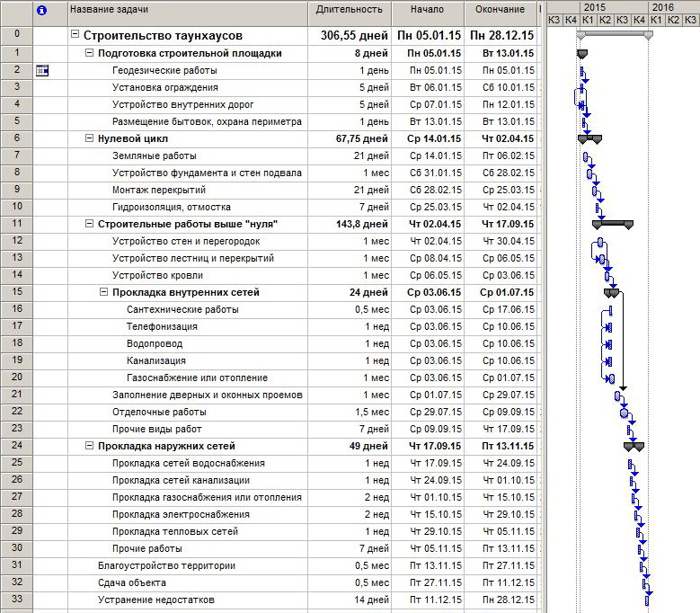The image size is (700, 613).
Task: Select the 'Земляные работы' task name
Action: pos(155,155)
